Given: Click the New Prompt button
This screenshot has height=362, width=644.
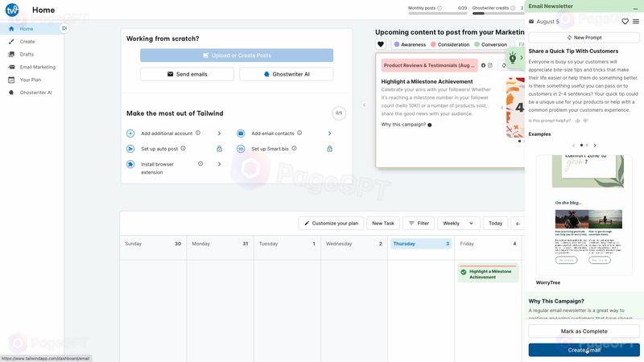Looking at the screenshot, I should [x=584, y=37].
